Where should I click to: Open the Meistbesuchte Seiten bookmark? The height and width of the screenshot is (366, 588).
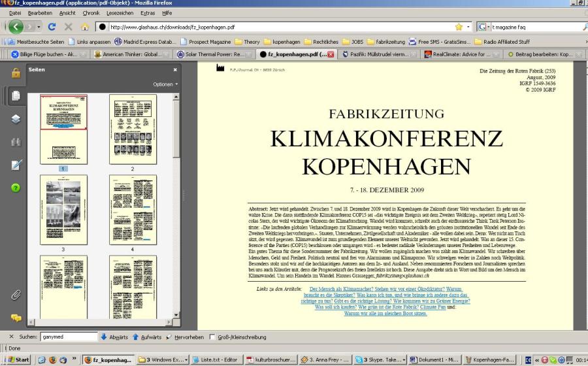click(x=36, y=42)
